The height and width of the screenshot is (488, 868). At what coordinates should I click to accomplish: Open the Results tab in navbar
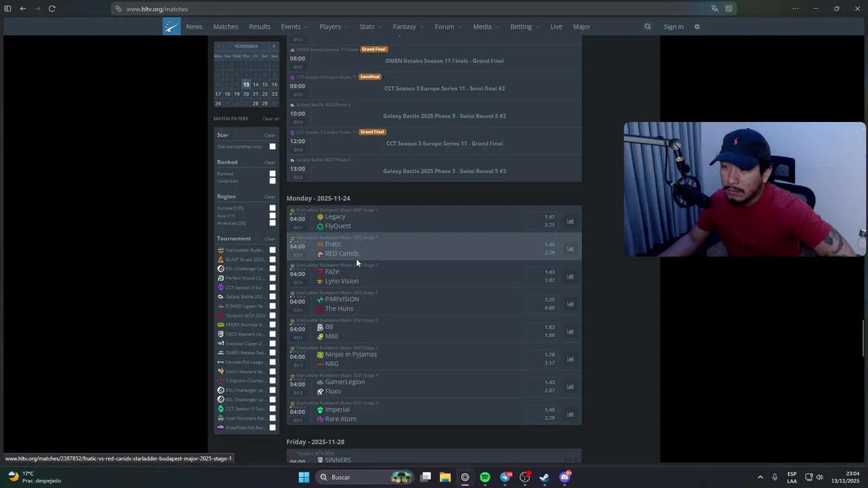(259, 26)
